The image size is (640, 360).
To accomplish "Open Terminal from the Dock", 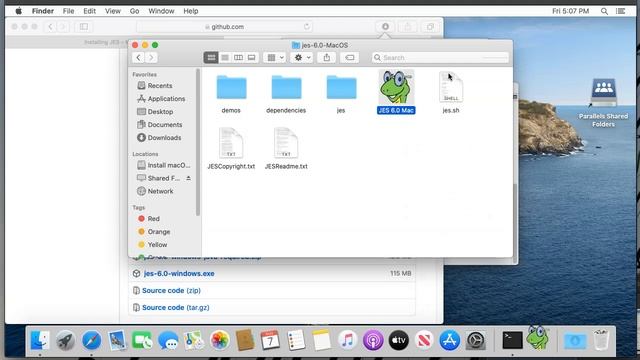I will [x=512, y=340].
